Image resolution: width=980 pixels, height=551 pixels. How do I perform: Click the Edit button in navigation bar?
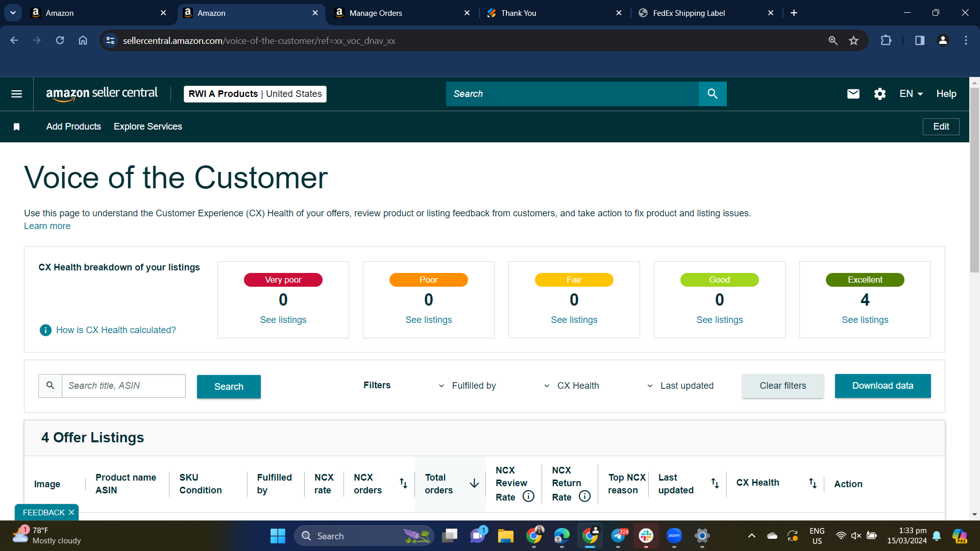(x=941, y=127)
